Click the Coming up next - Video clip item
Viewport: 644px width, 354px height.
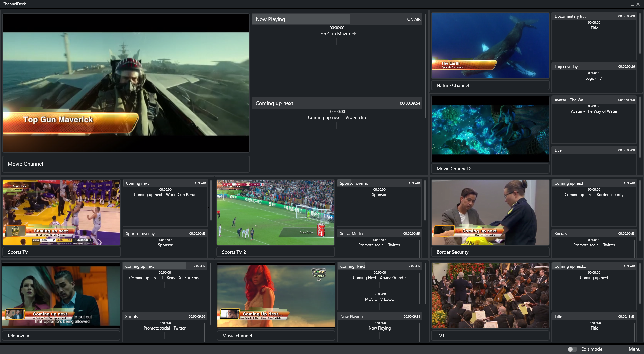pyautogui.click(x=337, y=117)
